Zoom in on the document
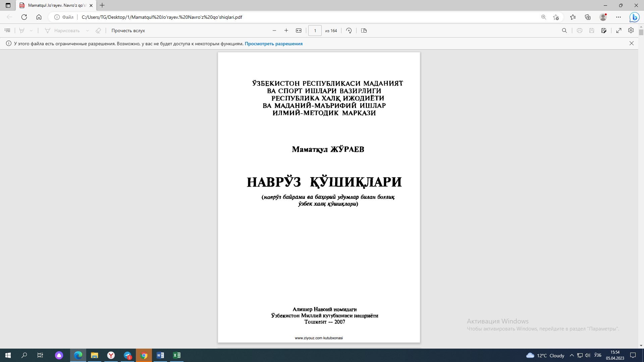Viewport: 644px width, 362px height. [286, 31]
